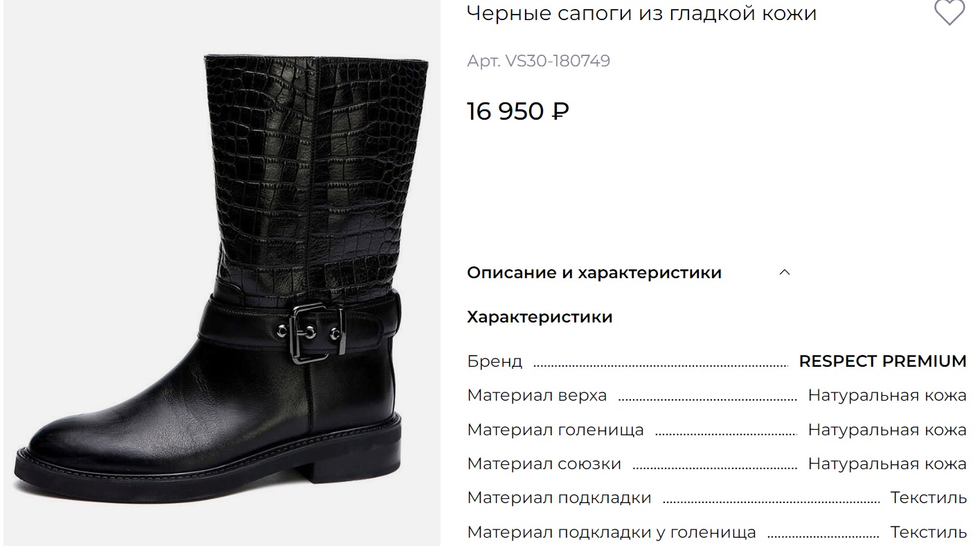Click Материал подкладки specification label
The image size is (980, 546).
pyautogui.click(x=560, y=498)
